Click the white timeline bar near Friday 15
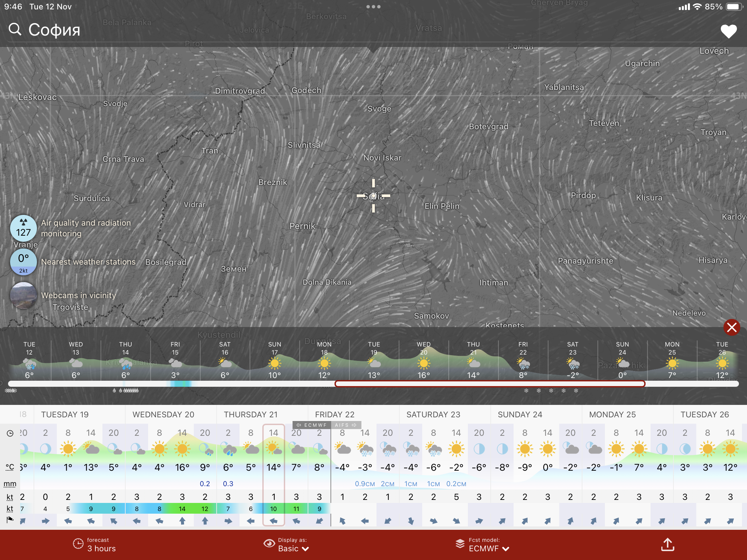The height and width of the screenshot is (560, 747). click(175, 384)
